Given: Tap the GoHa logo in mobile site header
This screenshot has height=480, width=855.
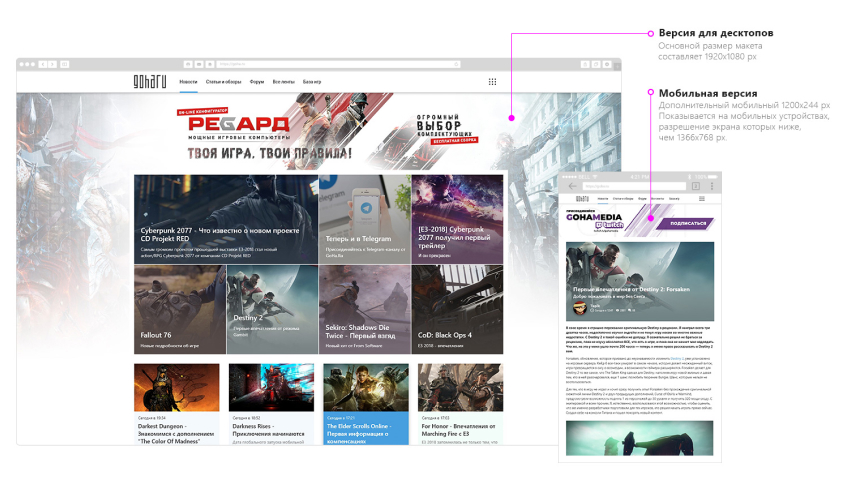Looking at the screenshot, I should 582,199.
